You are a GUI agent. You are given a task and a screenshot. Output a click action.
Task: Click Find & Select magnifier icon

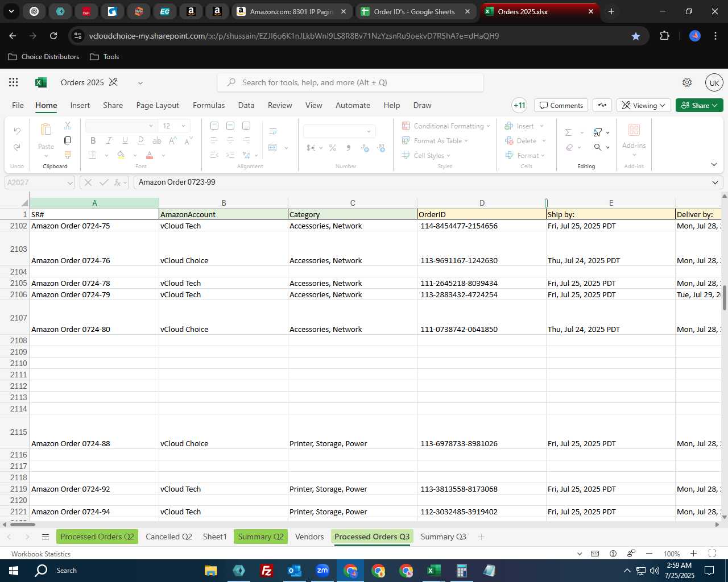[x=598, y=147]
